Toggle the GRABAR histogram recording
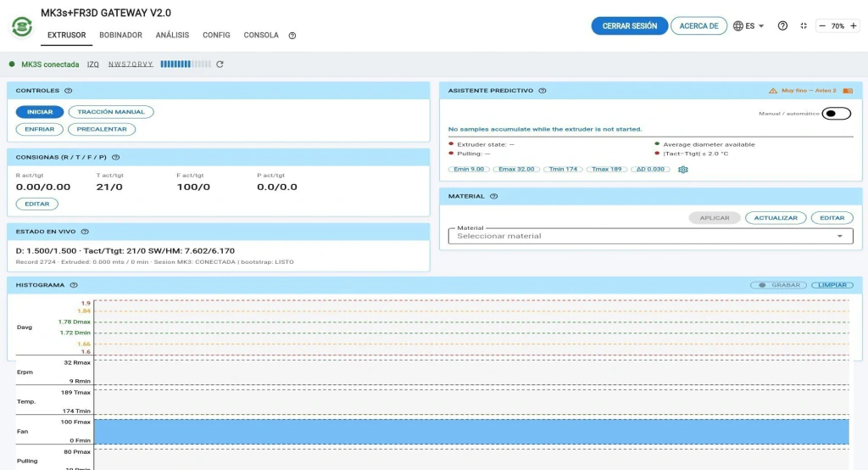 point(778,285)
